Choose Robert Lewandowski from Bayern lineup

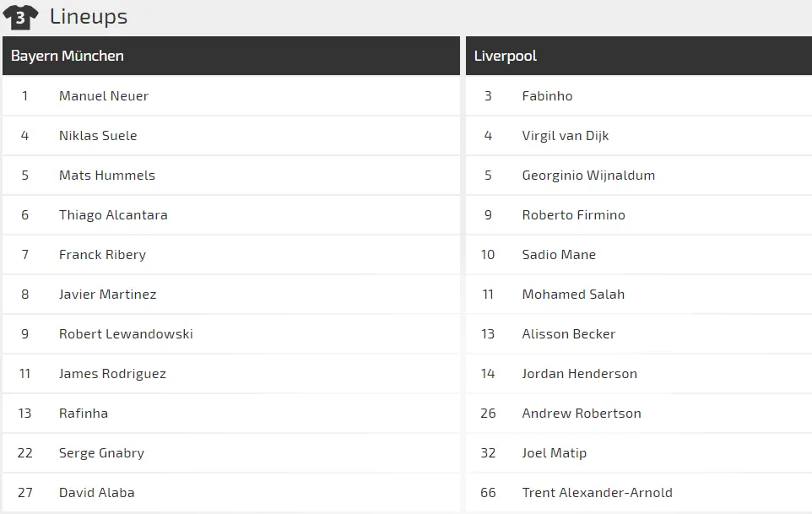(x=126, y=334)
